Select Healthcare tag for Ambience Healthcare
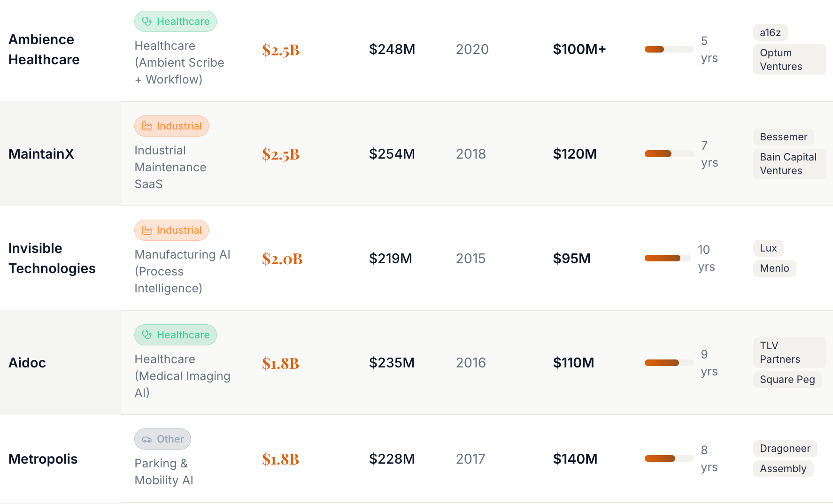The height and width of the screenshot is (504, 833). pos(176,22)
